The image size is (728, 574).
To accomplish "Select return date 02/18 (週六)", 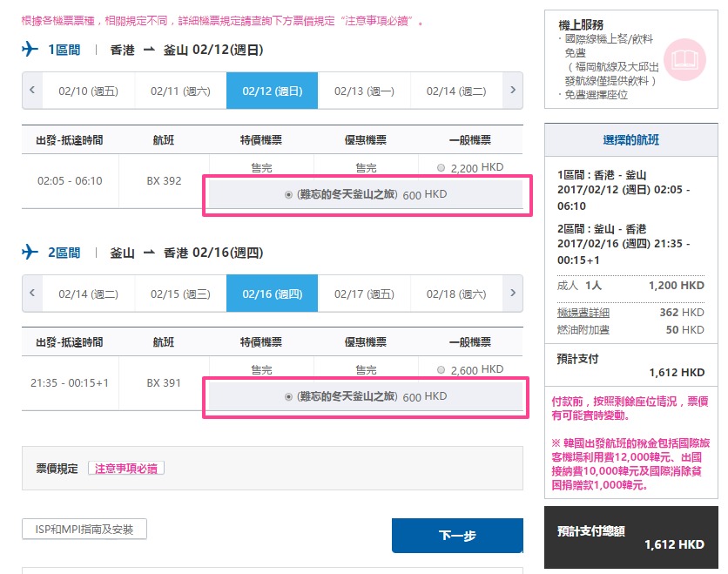I will pyautogui.click(x=456, y=294).
